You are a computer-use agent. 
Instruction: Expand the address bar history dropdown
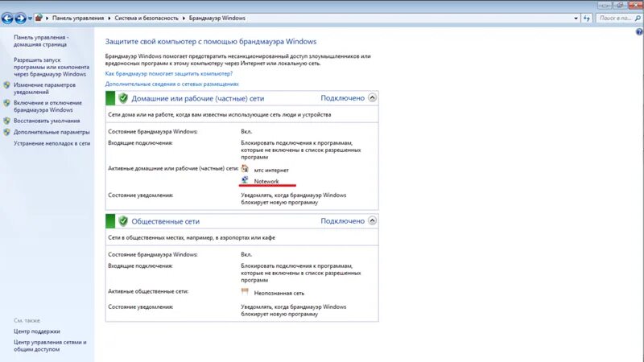(576, 18)
